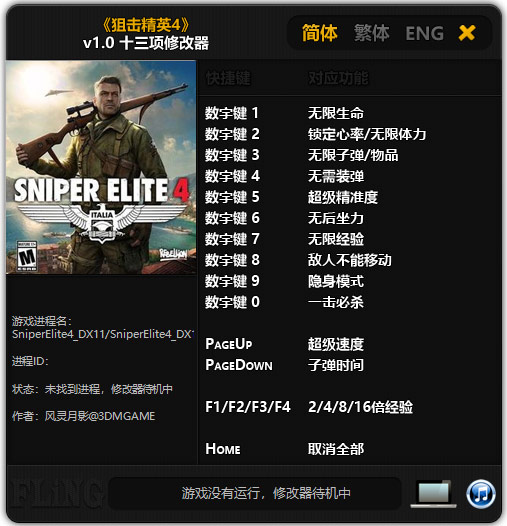Toggle the 无限生命 cheat option

click(x=336, y=113)
